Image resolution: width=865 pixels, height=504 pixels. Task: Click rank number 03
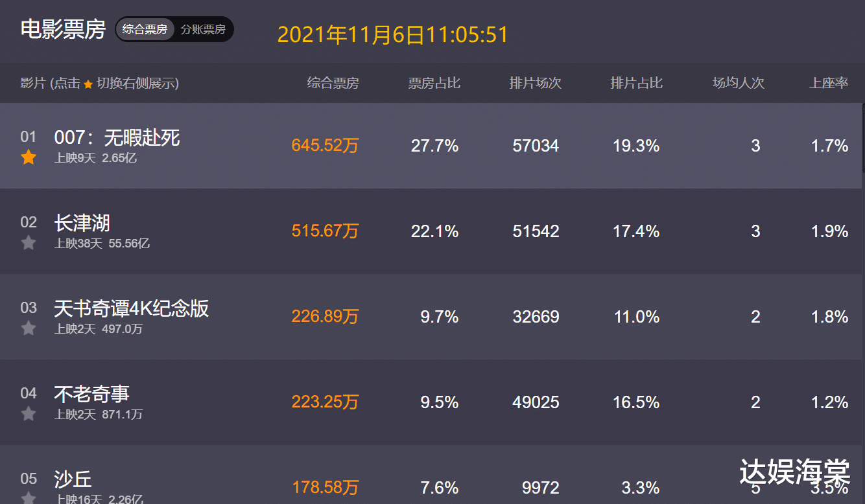click(29, 308)
